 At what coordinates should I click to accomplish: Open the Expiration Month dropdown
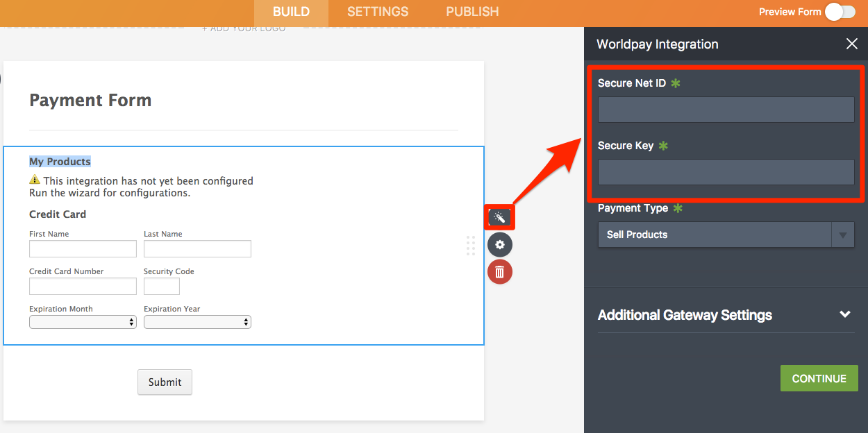83,322
